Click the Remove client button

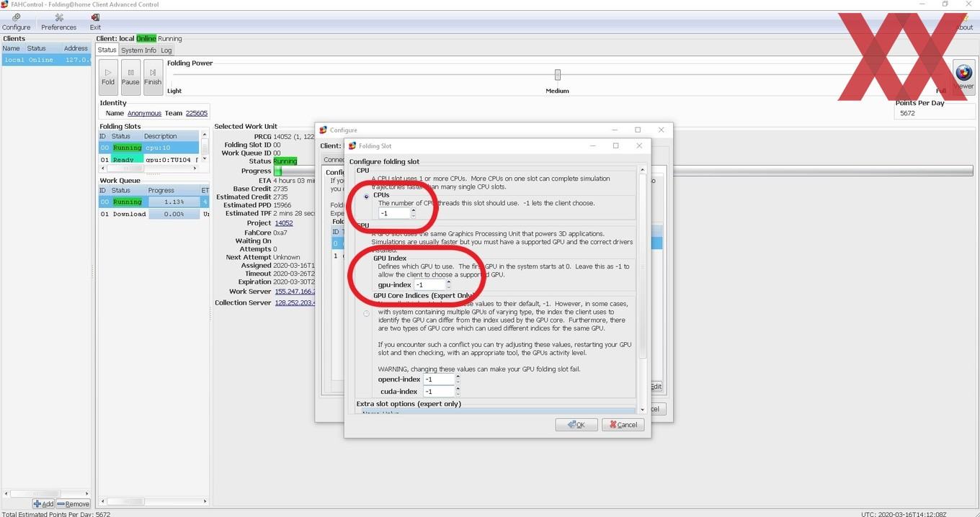pos(73,504)
